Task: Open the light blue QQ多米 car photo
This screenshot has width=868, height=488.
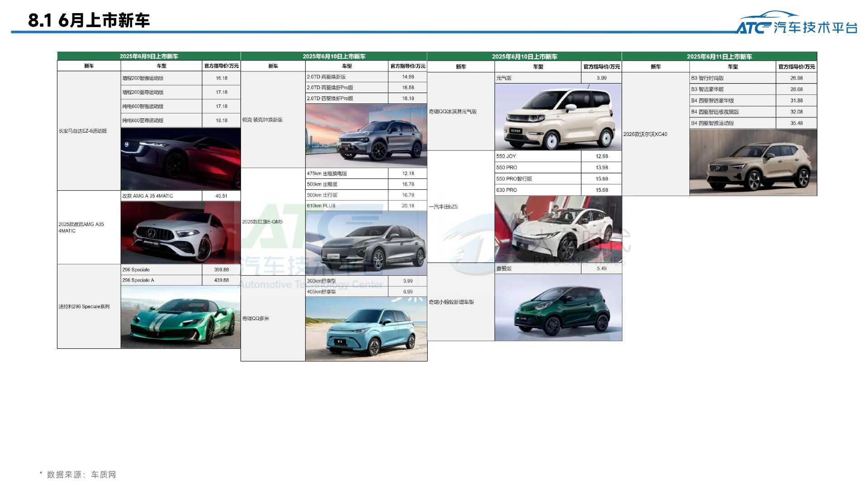Action: pos(366,328)
